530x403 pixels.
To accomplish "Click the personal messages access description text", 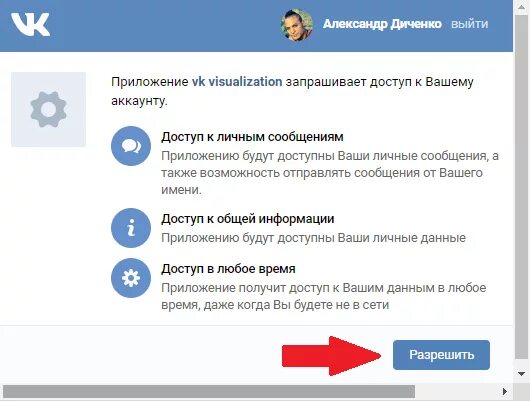I will 330,173.
